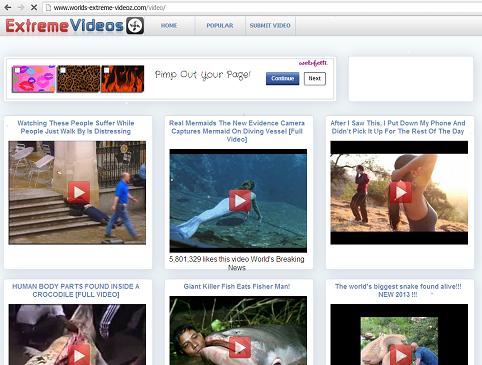The image size is (482, 365).
Task: Open 'The world's biggest snake found alive' title
Action: point(398,290)
